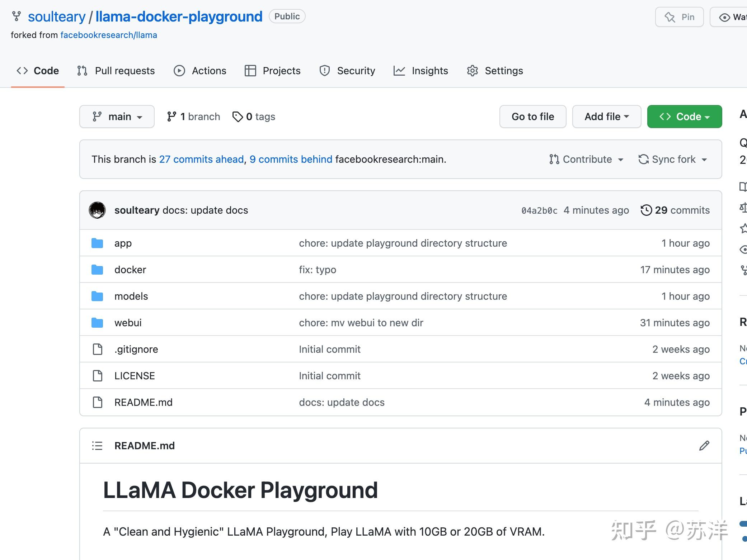The image size is (747, 560).
Task: Click the branch count icon
Action: pos(172,117)
